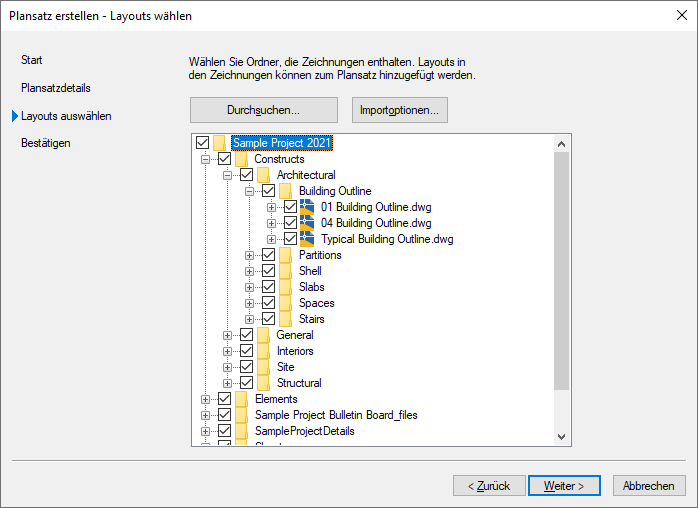Click the tree scrollbar up arrow
The image size is (698, 508).
[x=562, y=144]
